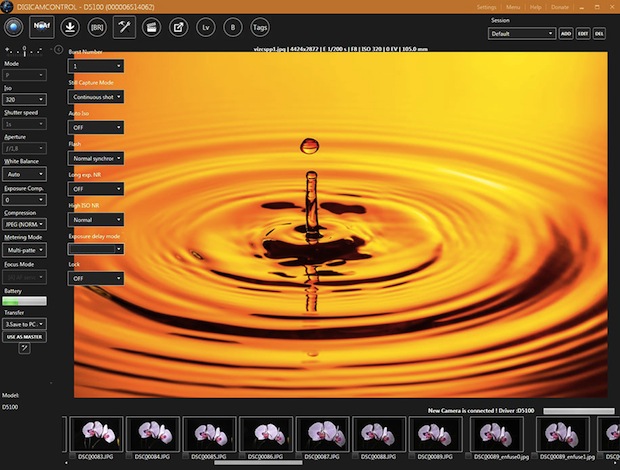This screenshot has width=620, height=470.
Task: Toggle the NoAf capture button
Action: click(x=42, y=27)
